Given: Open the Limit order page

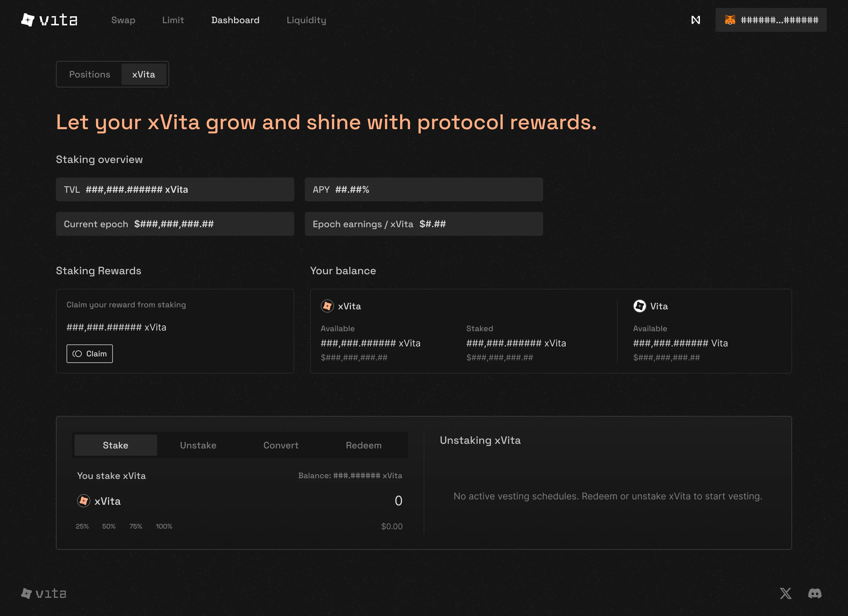Looking at the screenshot, I should [173, 20].
